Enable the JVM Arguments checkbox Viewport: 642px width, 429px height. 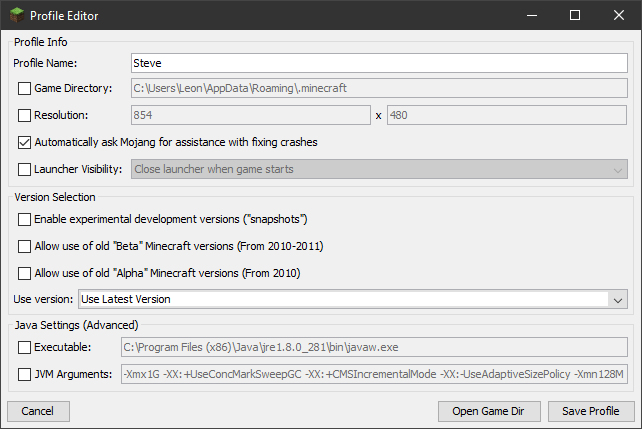point(25,374)
